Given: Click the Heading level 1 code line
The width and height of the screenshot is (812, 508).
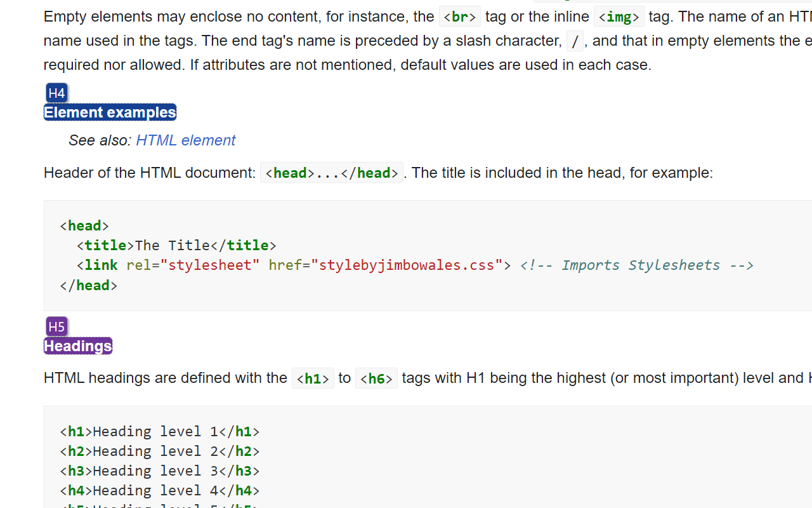Looking at the screenshot, I should pos(159,431).
